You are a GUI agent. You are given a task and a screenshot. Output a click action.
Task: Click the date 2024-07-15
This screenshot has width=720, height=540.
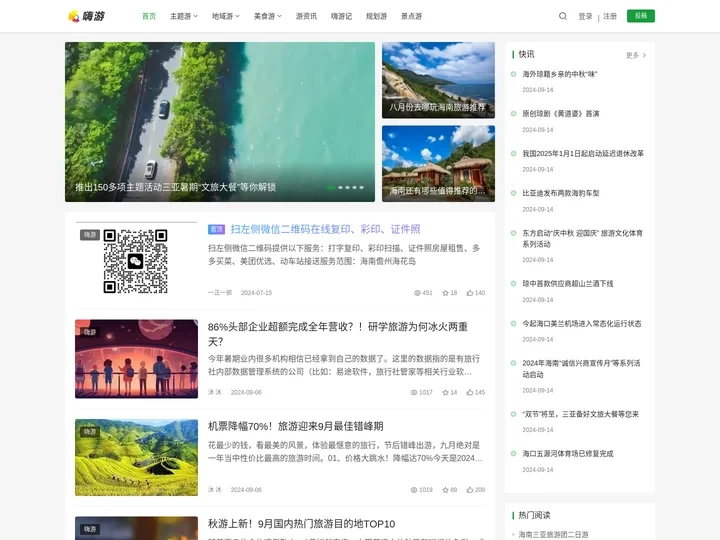[256, 293]
